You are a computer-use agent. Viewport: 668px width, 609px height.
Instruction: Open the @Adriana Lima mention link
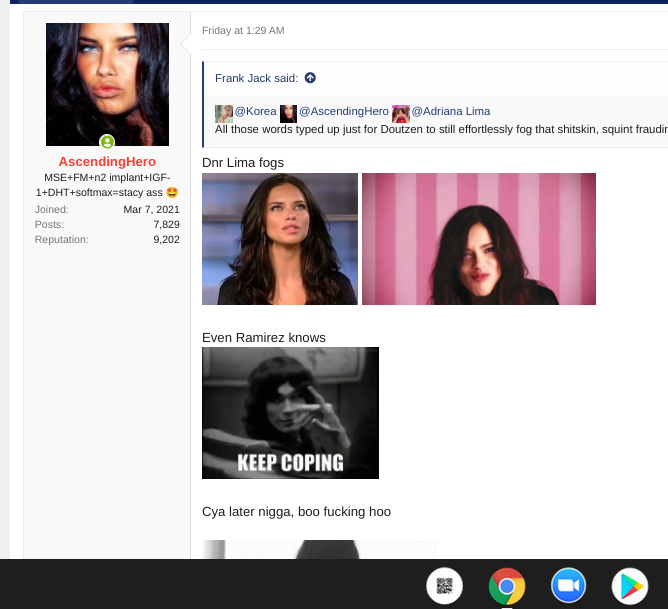[x=451, y=111]
